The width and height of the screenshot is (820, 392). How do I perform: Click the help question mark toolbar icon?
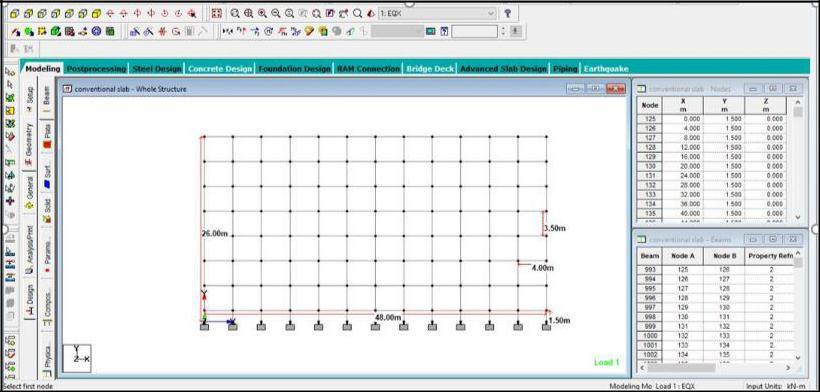[507, 14]
